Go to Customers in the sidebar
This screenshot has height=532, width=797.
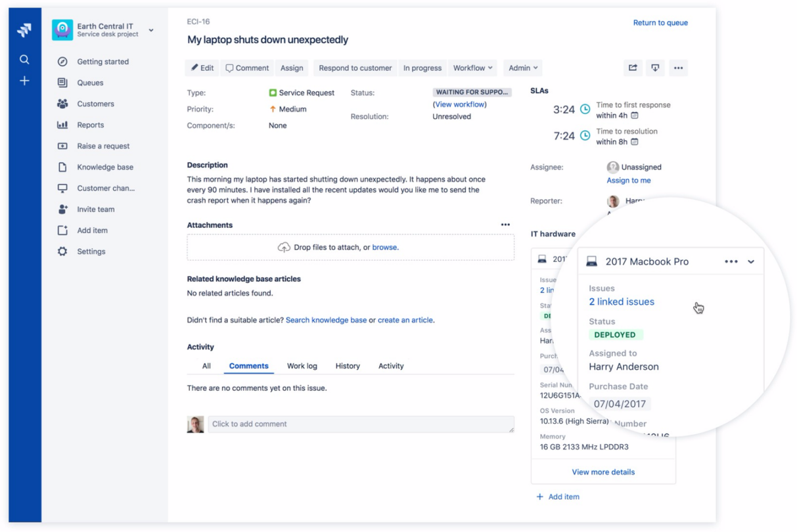pos(95,104)
